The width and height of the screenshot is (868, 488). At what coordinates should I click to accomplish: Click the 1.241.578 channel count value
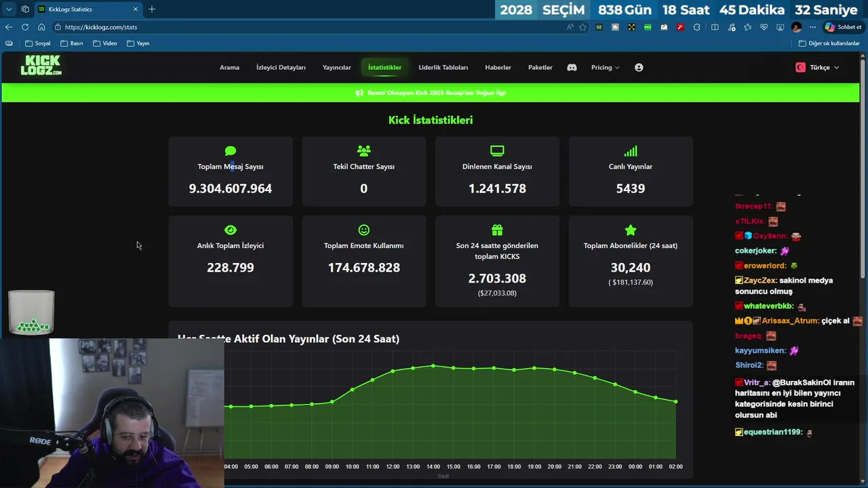pyautogui.click(x=497, y=188)
